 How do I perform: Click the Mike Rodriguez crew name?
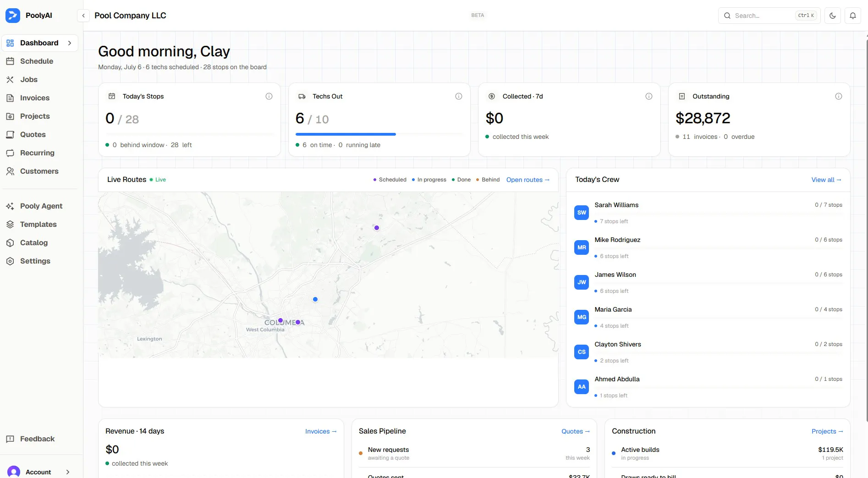tap(617, 240)
